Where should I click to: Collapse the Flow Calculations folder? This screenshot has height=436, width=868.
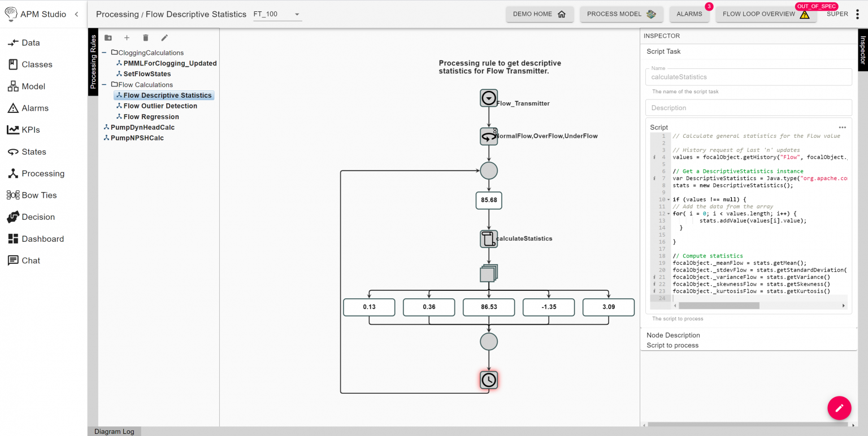click(x=103, y=84)
